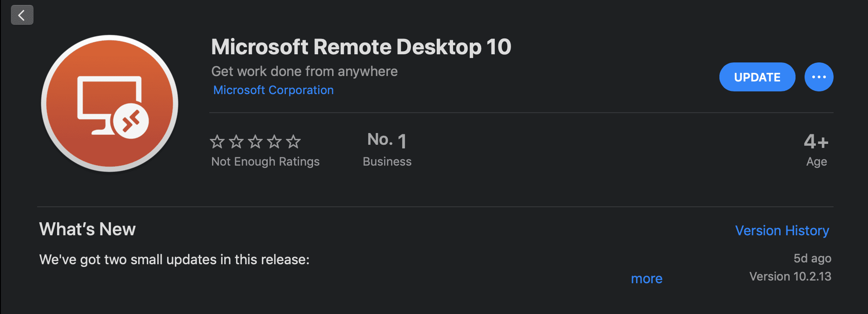Image resolution: width=868 pixels, height=314 pixels.
Task: Open the Version History link
Action: click(782, 231)
